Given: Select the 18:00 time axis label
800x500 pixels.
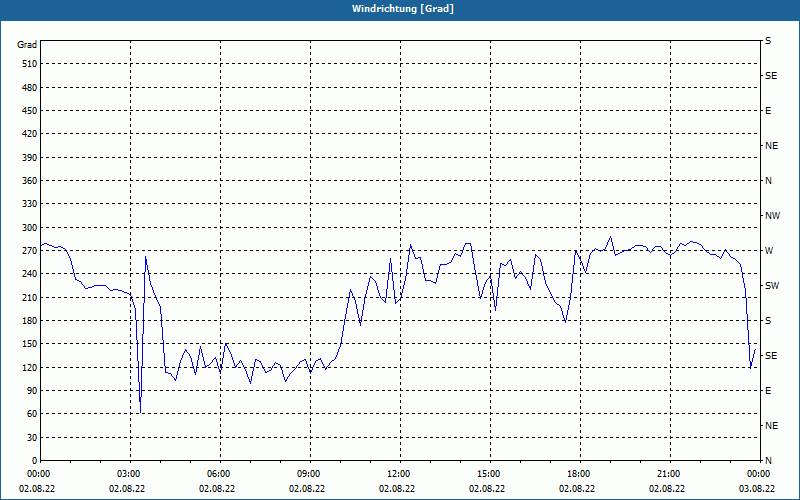Looking at the screenshot, I should click(x=580, y=473).
